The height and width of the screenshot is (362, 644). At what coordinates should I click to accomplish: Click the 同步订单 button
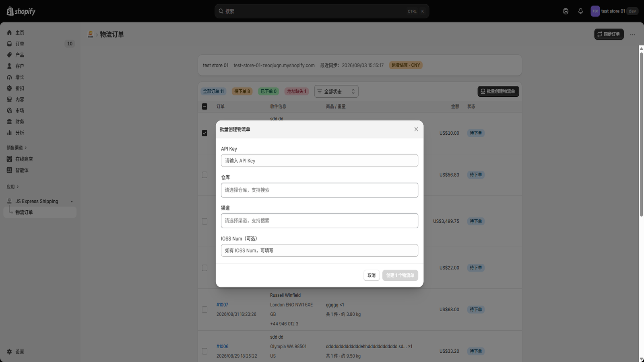(x=609, y=34)
